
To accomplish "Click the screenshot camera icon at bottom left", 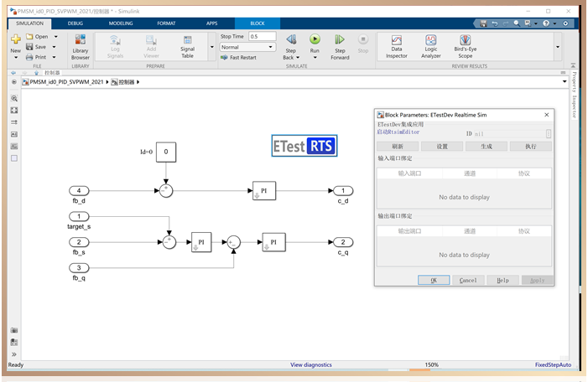I will click(x=14, y=330).
